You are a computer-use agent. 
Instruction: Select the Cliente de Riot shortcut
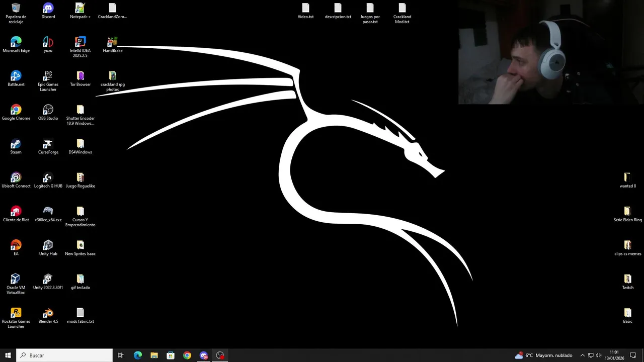(x=16, y=214)
